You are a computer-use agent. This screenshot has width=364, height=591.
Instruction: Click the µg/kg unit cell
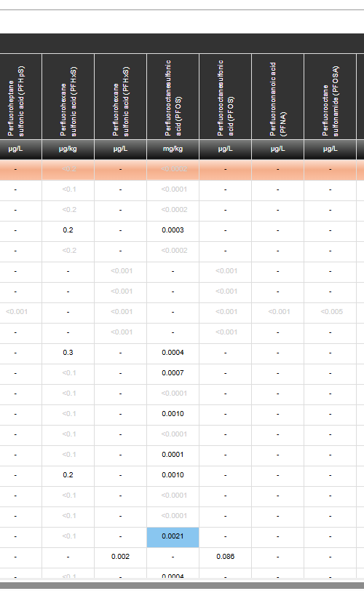68,149
